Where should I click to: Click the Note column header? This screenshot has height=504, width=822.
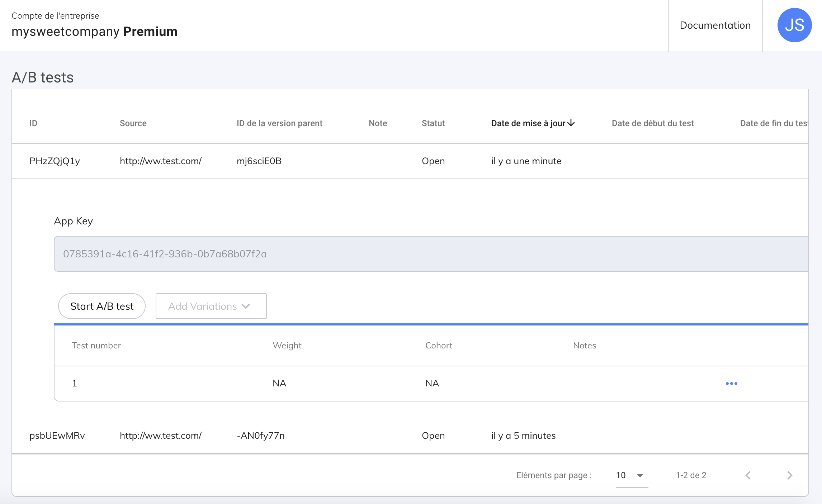point(378,123)
